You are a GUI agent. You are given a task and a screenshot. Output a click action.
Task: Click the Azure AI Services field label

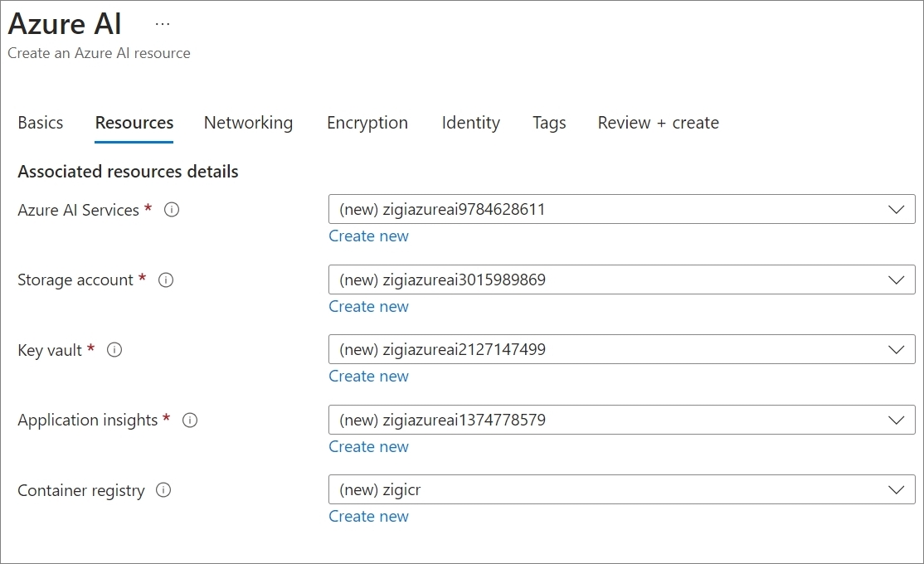(x=78, y=210)
